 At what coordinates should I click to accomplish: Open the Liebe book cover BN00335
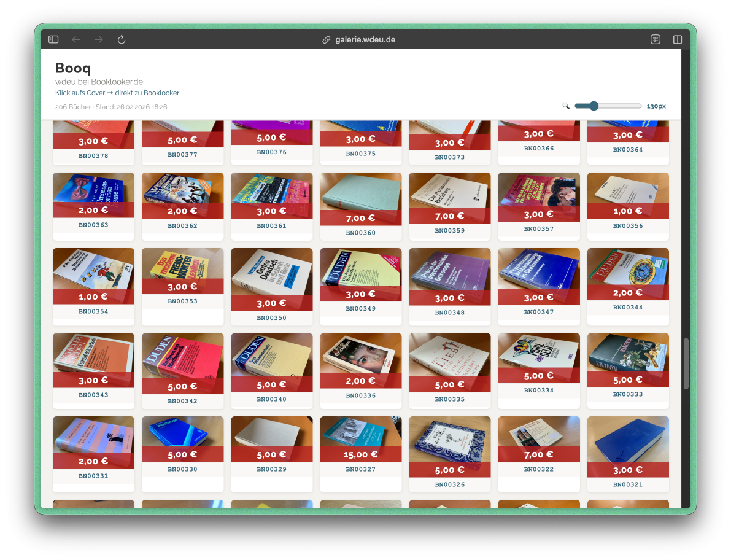pyautogui.click(x=449, y=362)
